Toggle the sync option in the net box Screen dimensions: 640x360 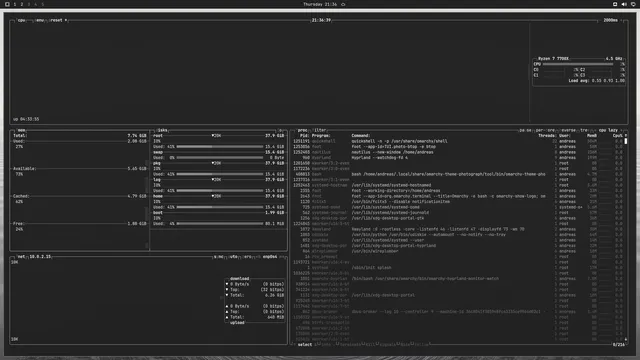tap(219, 257)
